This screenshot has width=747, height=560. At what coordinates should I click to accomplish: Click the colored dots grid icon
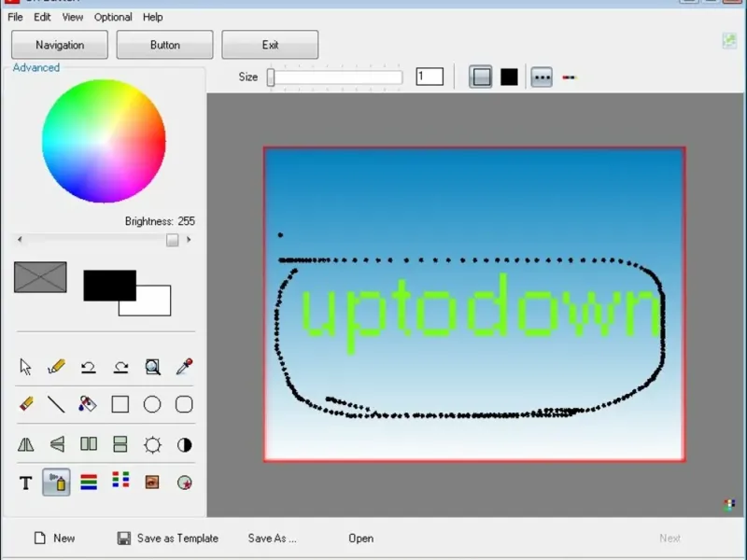120,480
